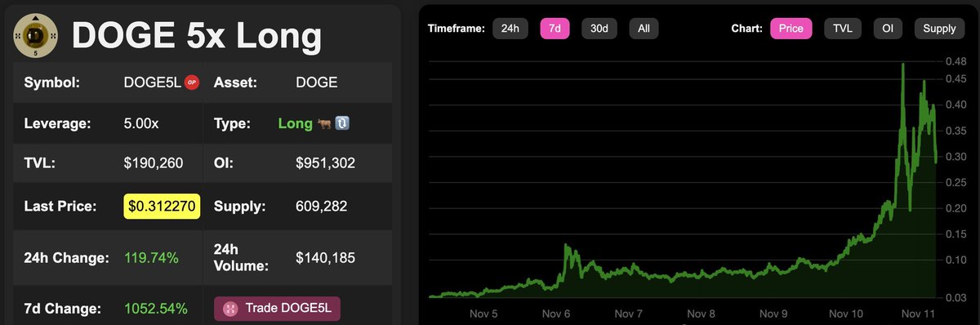Image resolution: width=980 pixels, height=325 pixels.
Task: Click the DOGE 5x Long title
Action: tap(196, 37)
